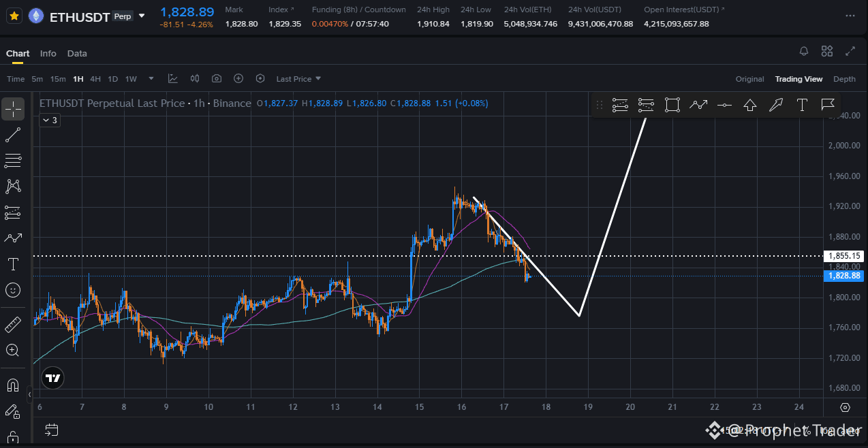Select the 4H timeframe
Viewport: 868px width, 448px height.
click(95, 79)
